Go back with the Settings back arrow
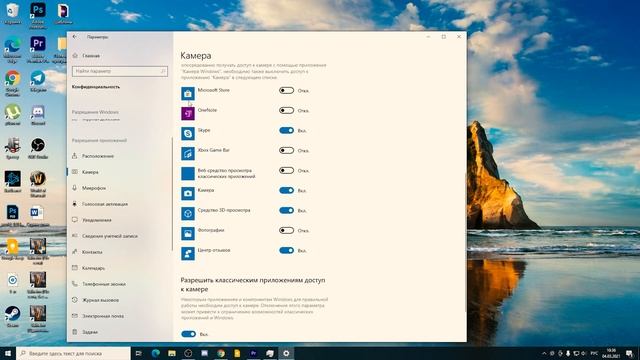Viewport: 640px width, 360px height. tap(75, 37)
